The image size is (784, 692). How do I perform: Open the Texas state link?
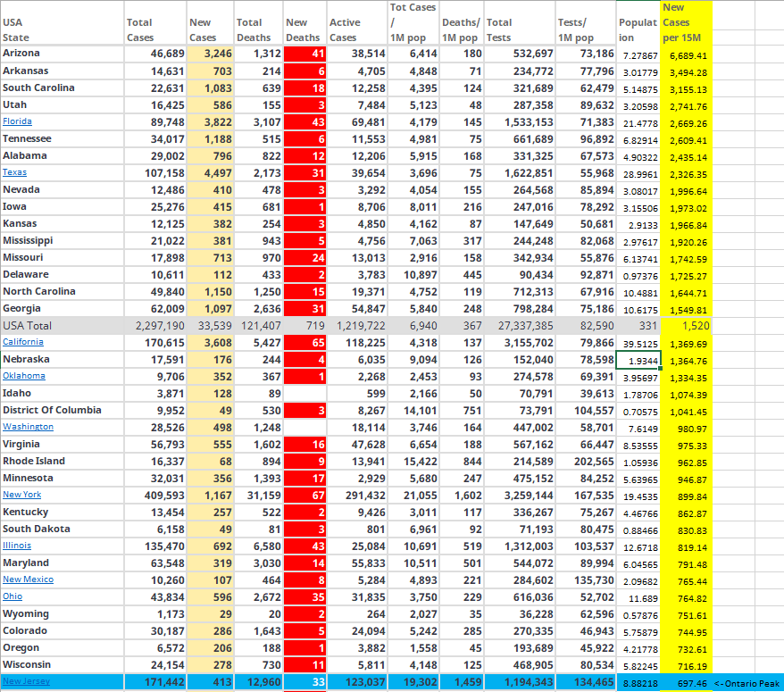pos(14,172)
